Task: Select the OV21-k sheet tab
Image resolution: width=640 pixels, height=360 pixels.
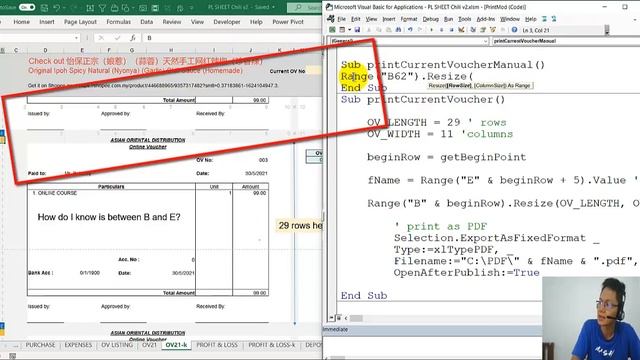Action: coord(176,345)
